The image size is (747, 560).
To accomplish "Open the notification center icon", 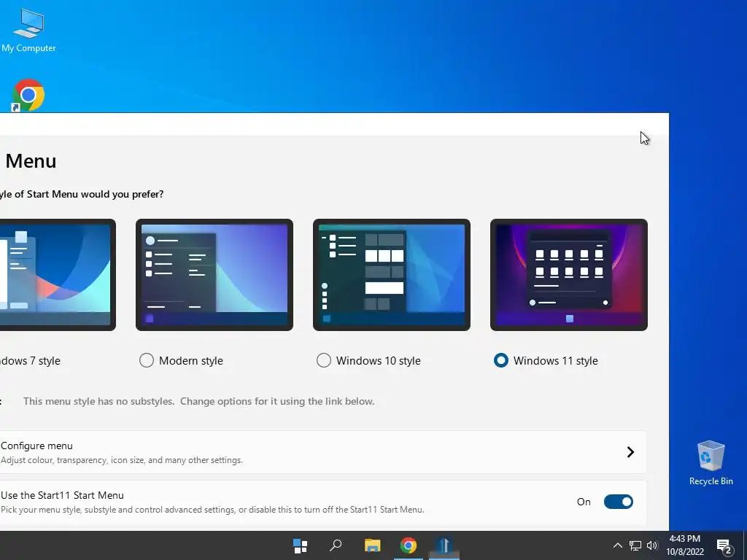I will click(724, 547).
